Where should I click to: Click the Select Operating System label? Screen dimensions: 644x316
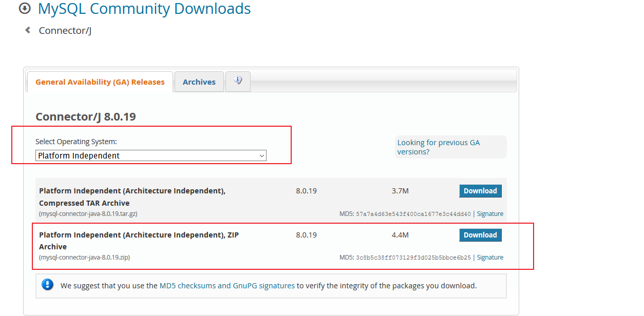click(x=76, y=142)
